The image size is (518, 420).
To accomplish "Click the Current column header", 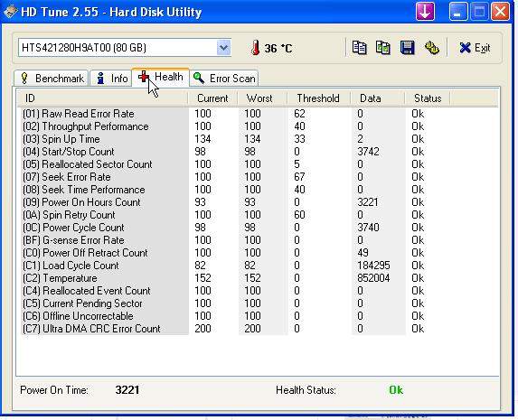I will pyautogui.click(x=212, y=98).
